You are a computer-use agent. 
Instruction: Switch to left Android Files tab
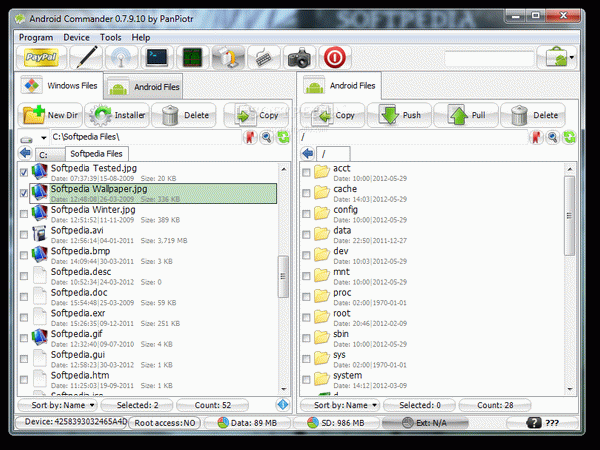[x=143, y=87]
